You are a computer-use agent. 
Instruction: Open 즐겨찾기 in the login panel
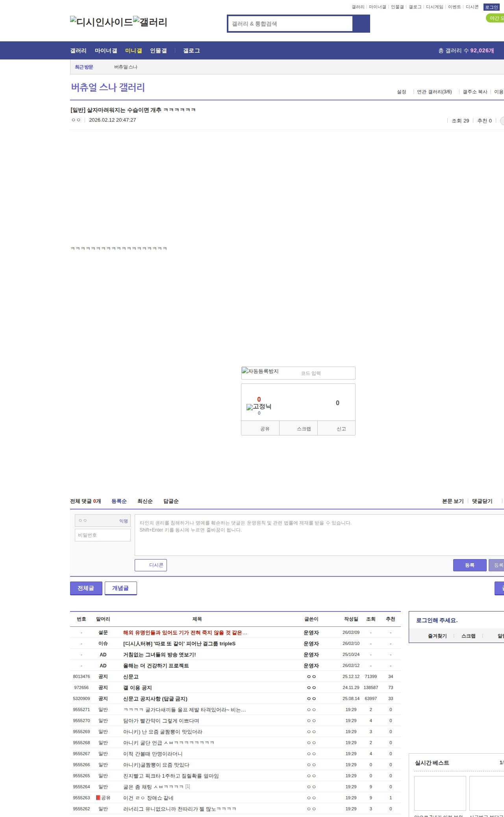click(x=437, y=636)
